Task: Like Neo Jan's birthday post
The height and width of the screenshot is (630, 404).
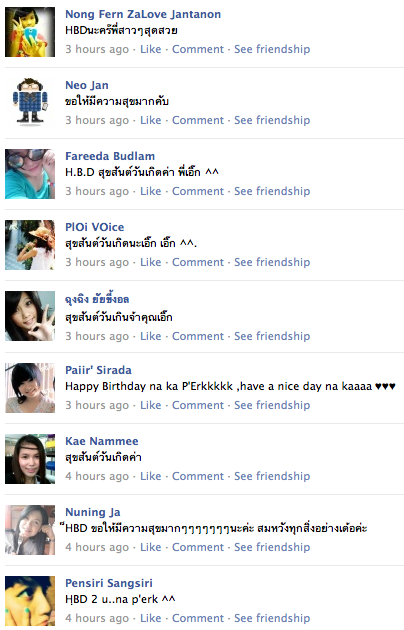Action: click(x=151, y=120)
